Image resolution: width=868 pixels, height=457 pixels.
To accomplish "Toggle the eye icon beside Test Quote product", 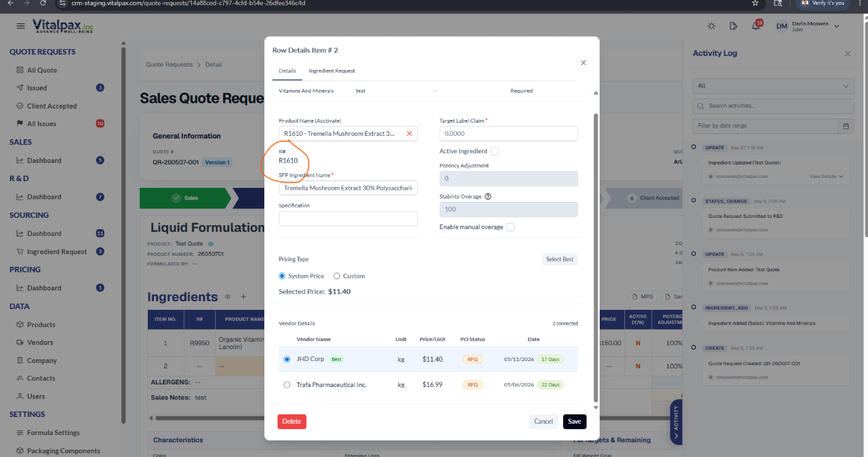I will [211, 244].
